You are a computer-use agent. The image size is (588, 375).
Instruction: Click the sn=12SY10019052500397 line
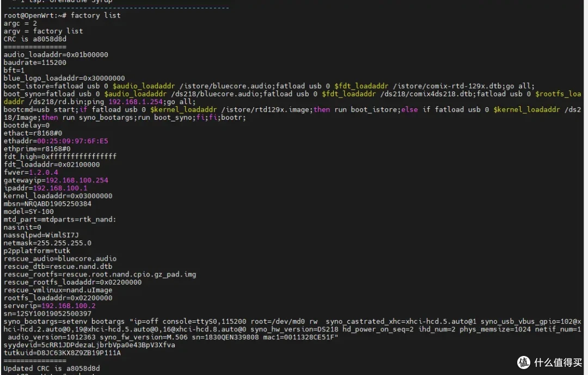[47, 313]
